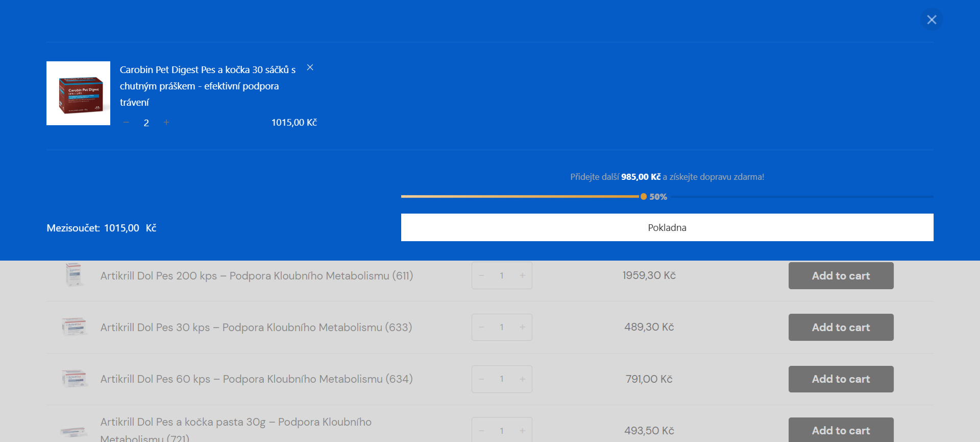Click the cart item price 1015,00 Kč

pyautogui.click(x=294, y=123)
